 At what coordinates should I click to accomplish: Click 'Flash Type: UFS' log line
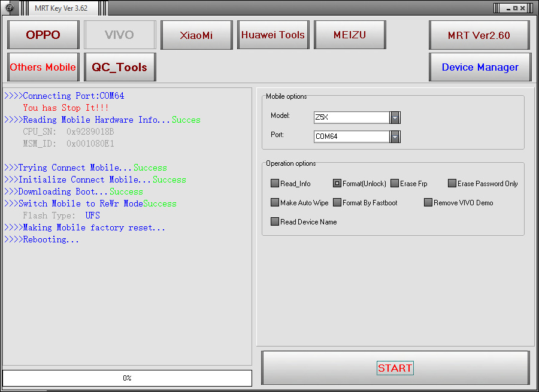[62, 216]
